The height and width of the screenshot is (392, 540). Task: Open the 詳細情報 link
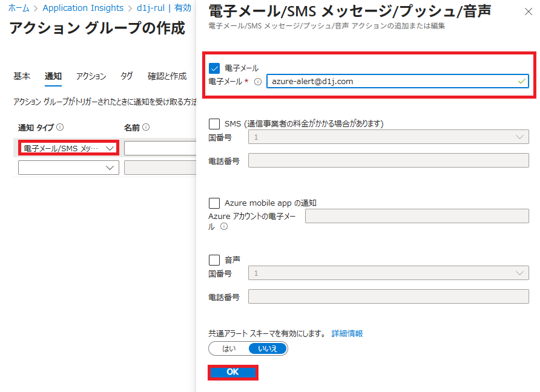(347, 333)
